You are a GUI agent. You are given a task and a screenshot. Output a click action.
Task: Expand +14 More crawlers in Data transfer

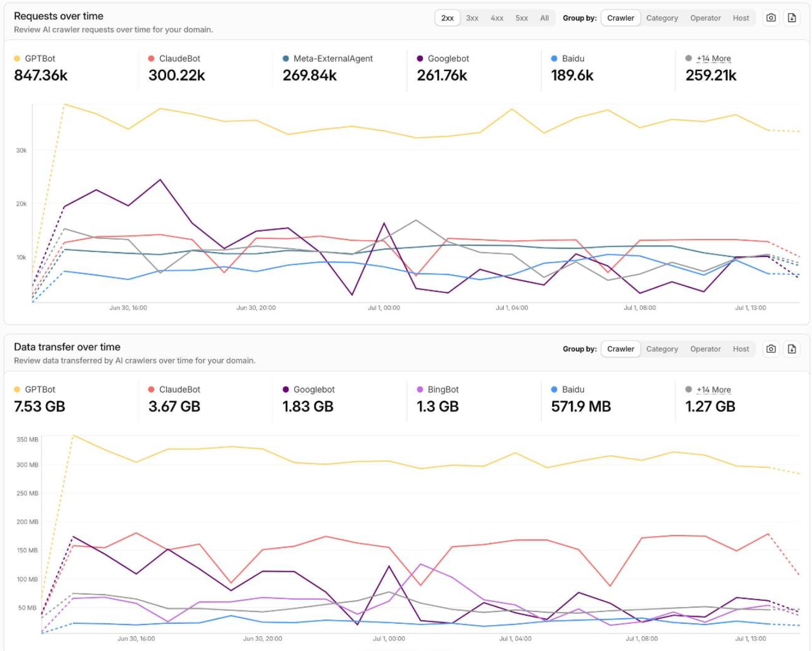pos(713,389)
